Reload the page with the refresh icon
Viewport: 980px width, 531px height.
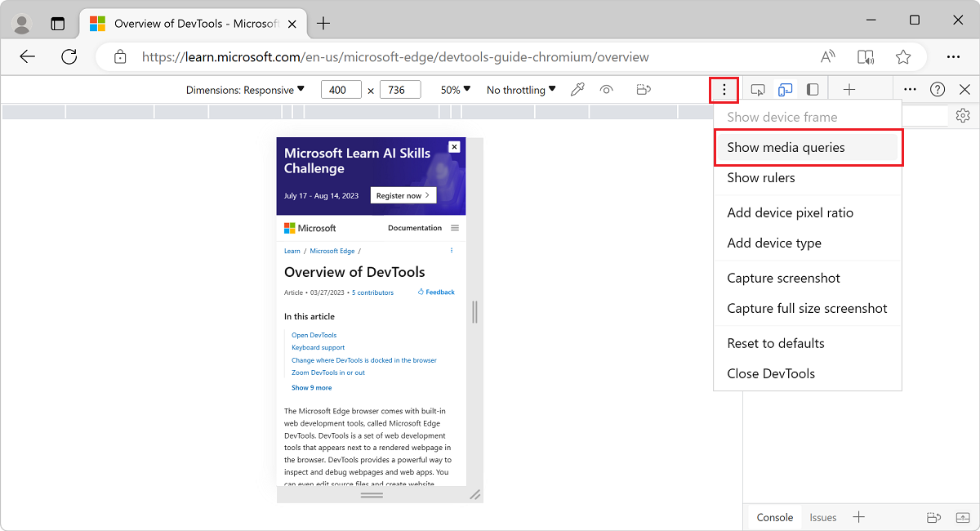[x=69, y=56]
